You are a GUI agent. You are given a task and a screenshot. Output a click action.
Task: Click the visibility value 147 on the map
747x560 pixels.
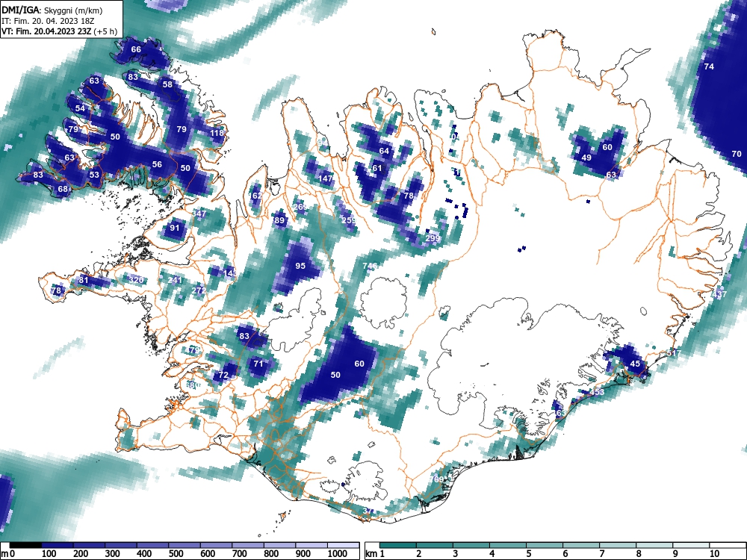coord(326,178)
